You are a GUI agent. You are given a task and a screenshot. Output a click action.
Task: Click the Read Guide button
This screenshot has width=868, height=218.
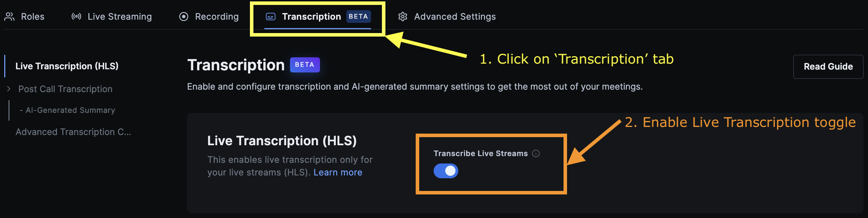[828, 66]
